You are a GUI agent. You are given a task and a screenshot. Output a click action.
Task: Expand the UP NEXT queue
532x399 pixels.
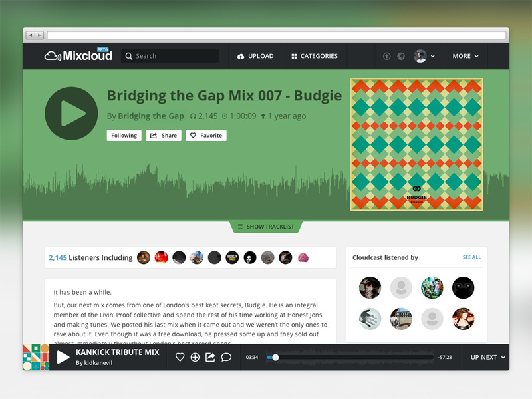pos(488,357)
